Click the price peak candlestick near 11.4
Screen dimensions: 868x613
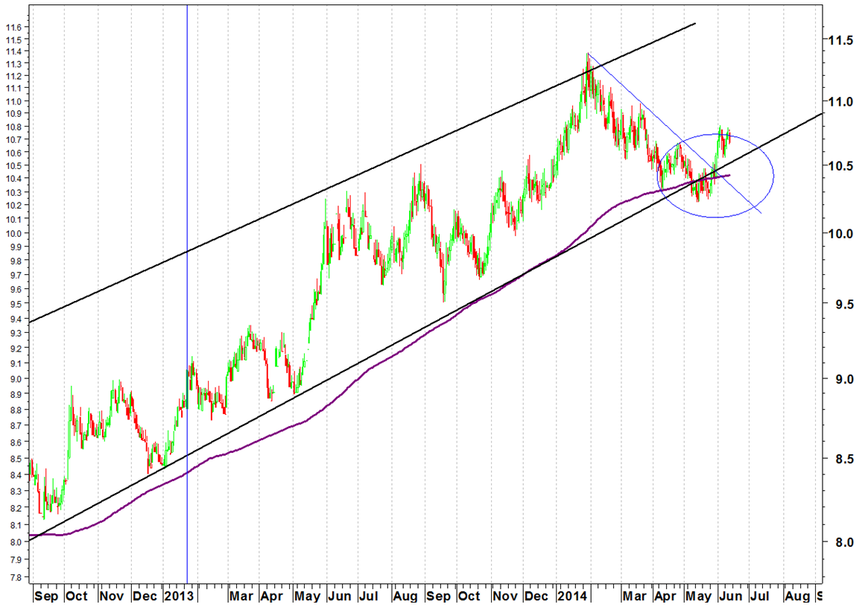coord(588,63)
